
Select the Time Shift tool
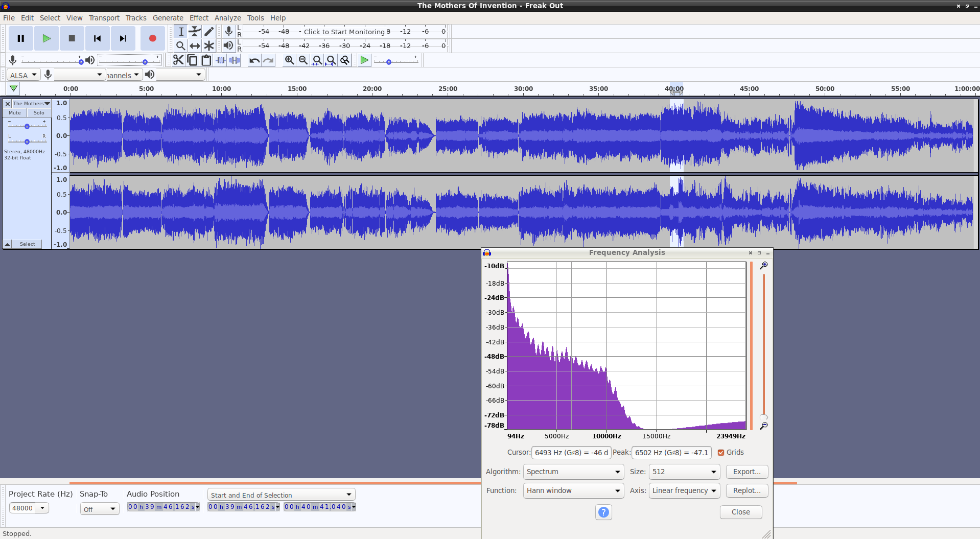pos(195,45)
